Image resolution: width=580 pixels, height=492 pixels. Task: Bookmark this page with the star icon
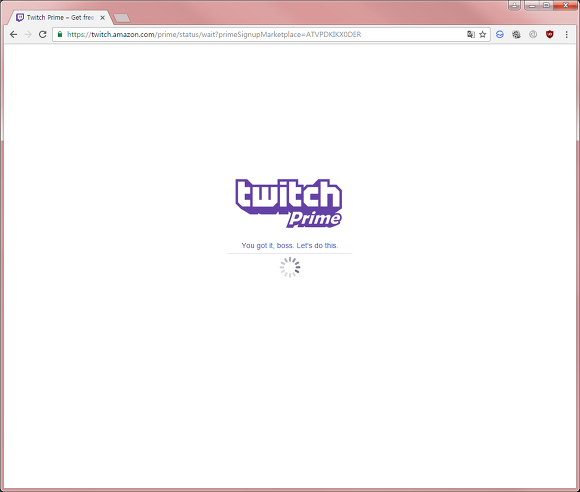click(483, 34)
